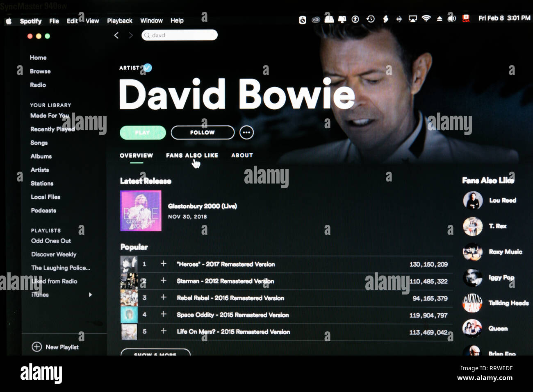Viewport: 533px width, 392px height.
Task: Open Made For You library section
Action: click(x=50, y=116)
